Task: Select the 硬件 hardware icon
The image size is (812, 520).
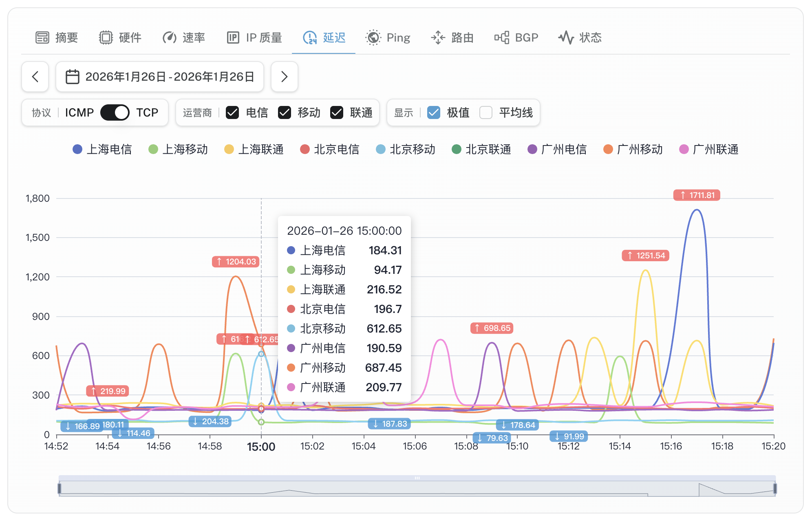Action: [105, 37]
